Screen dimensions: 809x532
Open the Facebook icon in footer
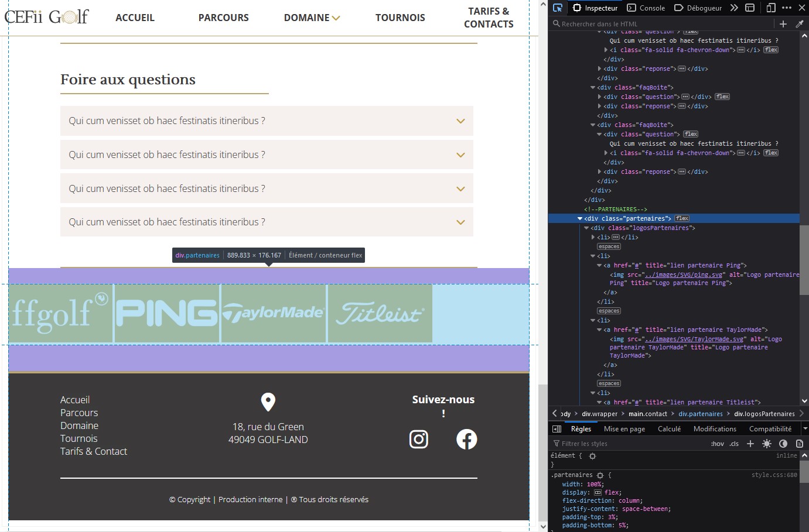(x=467, y=439)
